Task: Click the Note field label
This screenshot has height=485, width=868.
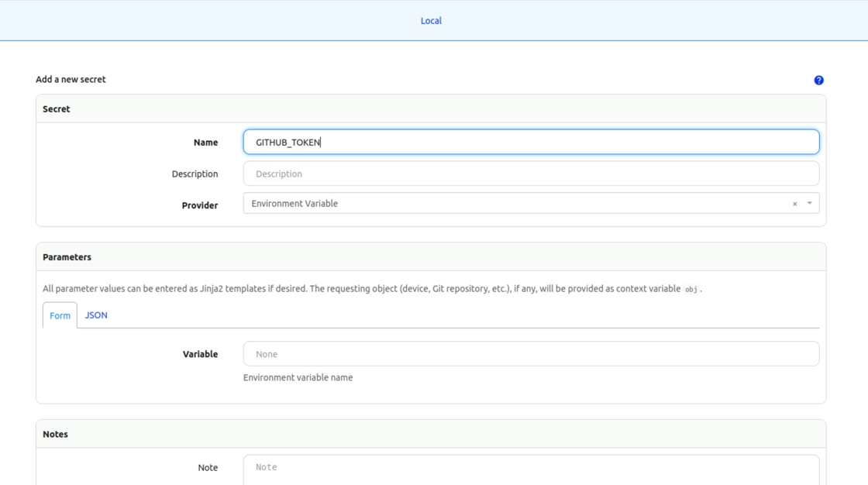Action: 208,468
